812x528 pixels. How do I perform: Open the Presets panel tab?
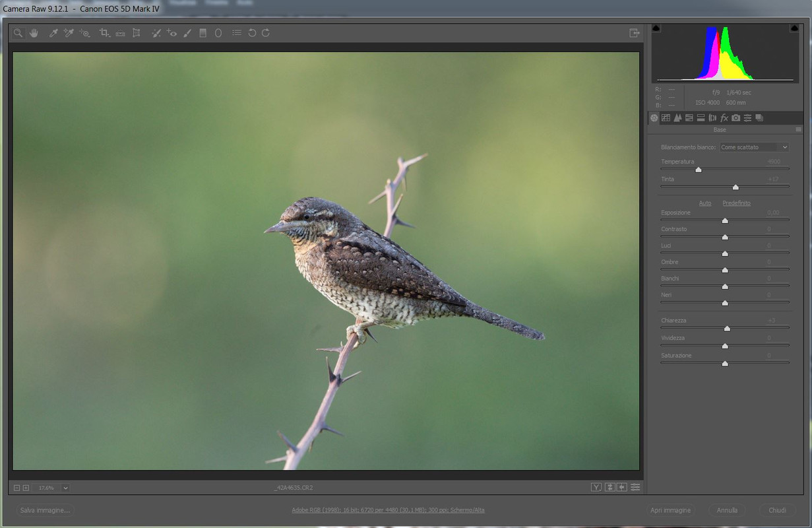click(x=747, y=117)
